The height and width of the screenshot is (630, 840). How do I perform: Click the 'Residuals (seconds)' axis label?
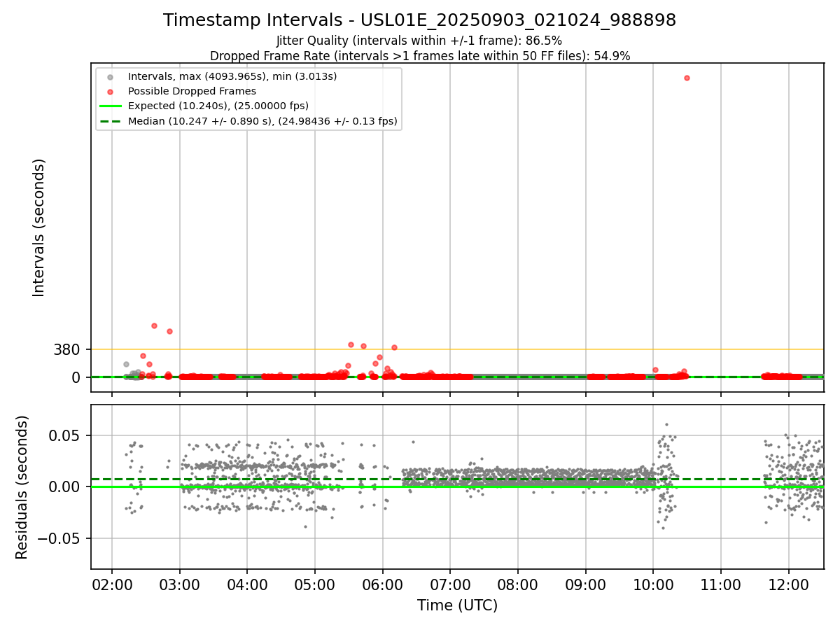click(22, 487)
